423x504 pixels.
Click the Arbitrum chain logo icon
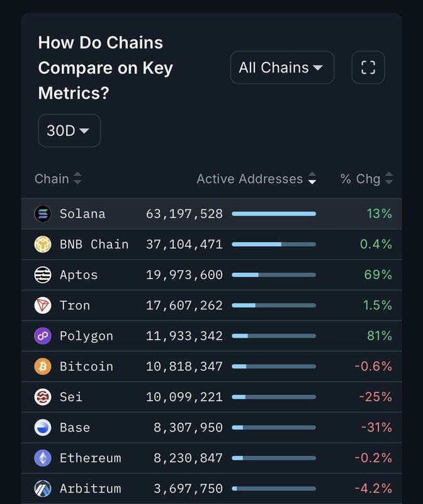(x=43, y=489)
